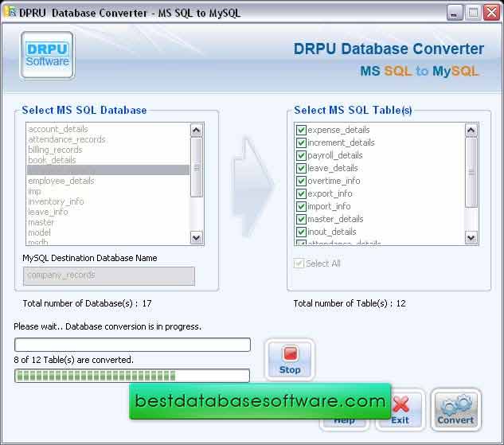Select attendance_records database
Screen dimensions: 504x445
(x=107, y=139)
